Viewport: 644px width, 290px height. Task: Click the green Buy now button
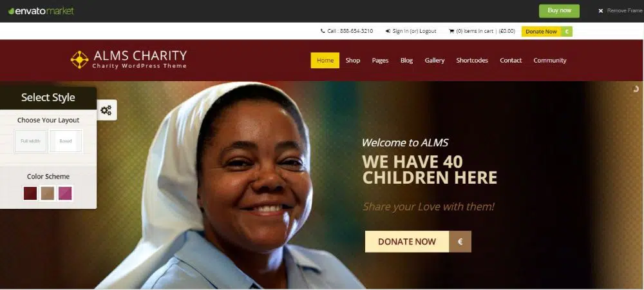559,11
